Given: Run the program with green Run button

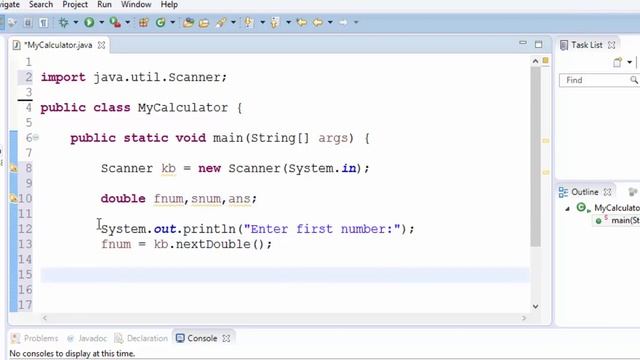Looking at the screenshot, I should (x=89, y=22).
